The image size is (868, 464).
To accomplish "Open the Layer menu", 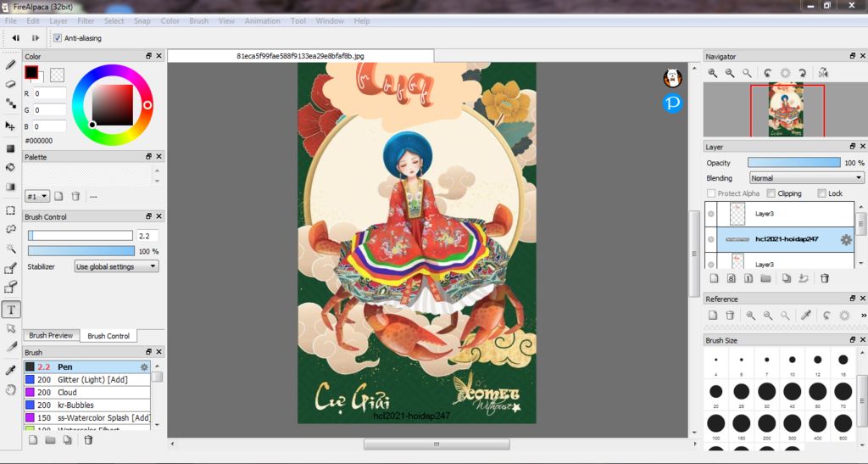I will pos(58,21).
